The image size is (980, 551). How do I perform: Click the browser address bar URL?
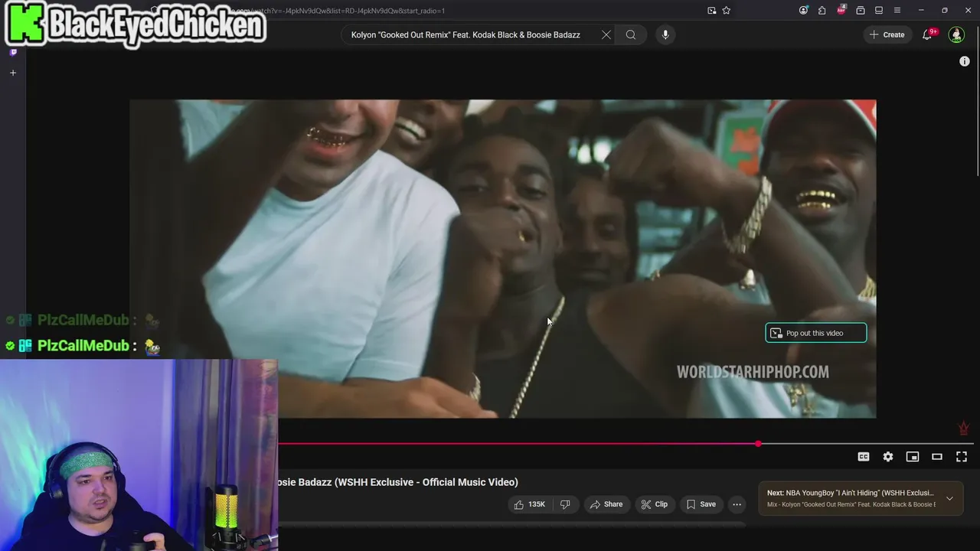[x=337, y=11]
